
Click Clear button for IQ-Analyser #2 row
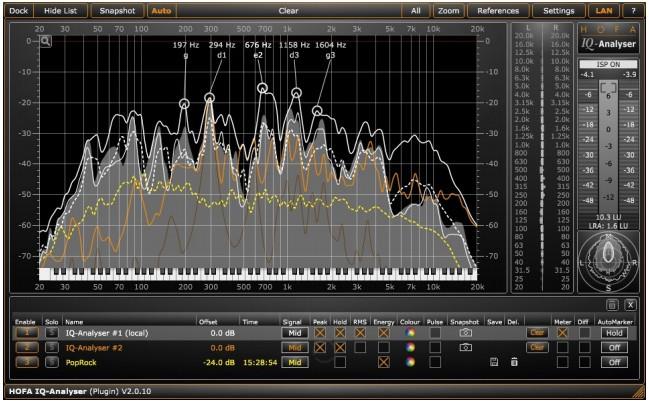click(x=537, y=347)
